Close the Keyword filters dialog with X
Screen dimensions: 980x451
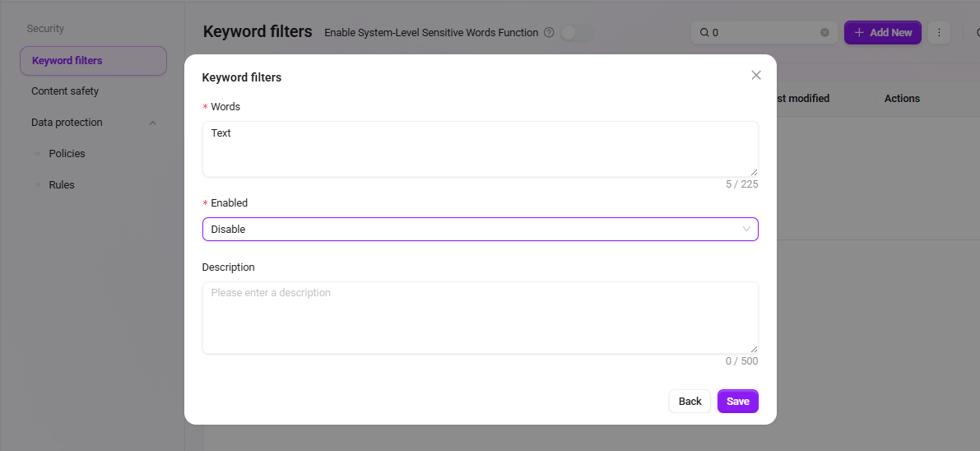(756, 75)
